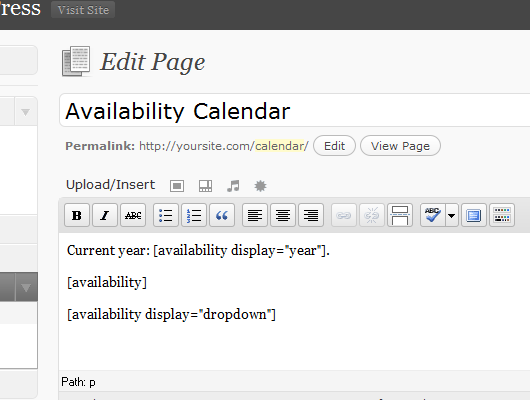Click the unlink broken chain icon
Viewport: 530px width, 400px height.
pyautogui.click(x=372, y=215)
